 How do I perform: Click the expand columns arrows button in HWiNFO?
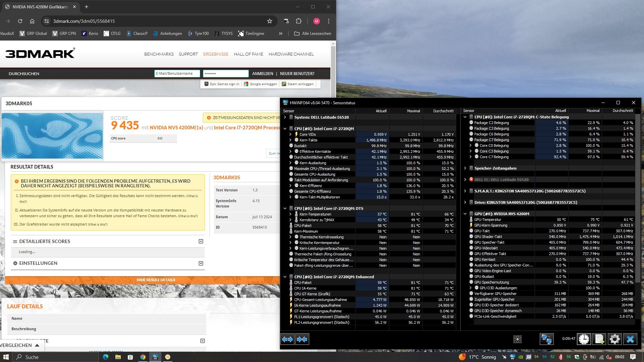tap(287, 339)
